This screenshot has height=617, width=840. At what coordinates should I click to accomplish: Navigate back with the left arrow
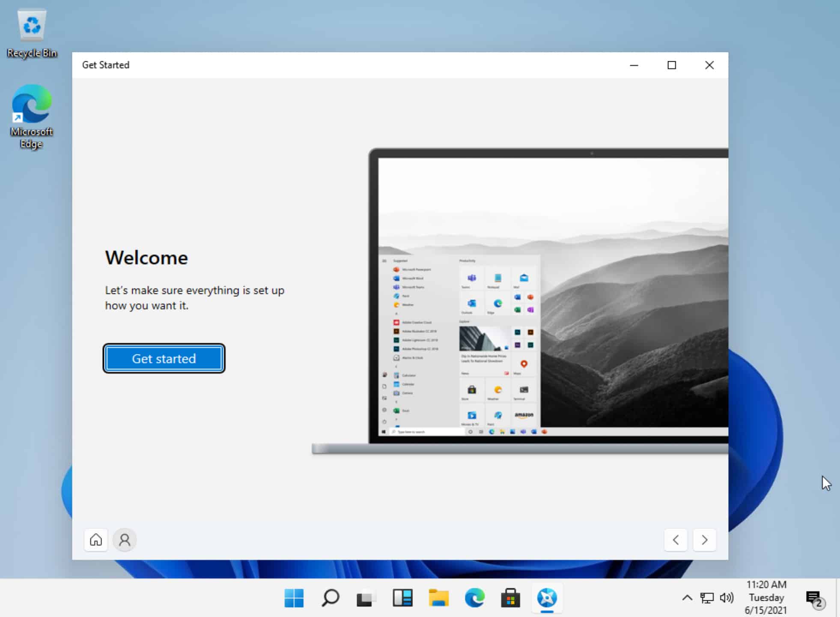click(x=676, y=540)
